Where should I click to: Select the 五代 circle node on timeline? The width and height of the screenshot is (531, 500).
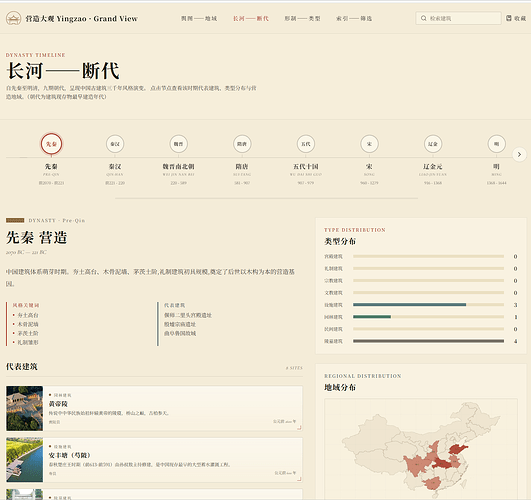[x=306, y=144]
